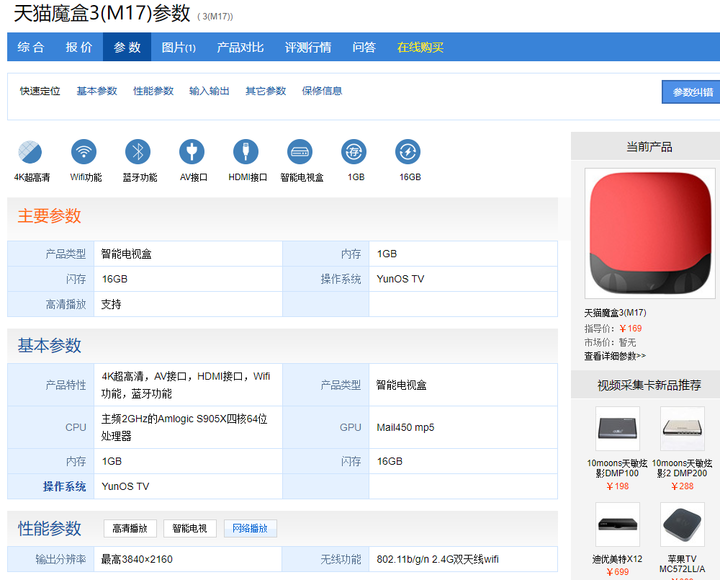Click the 802.11b/g/n 2.4G双天线wifi value
720x580 pixels.
coord(438,559)
